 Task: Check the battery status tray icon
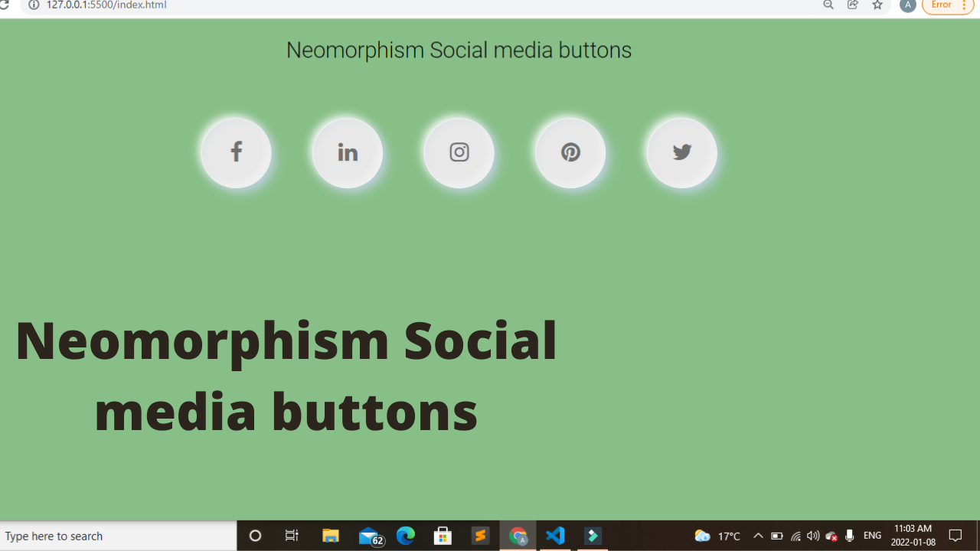coord(776,536)
